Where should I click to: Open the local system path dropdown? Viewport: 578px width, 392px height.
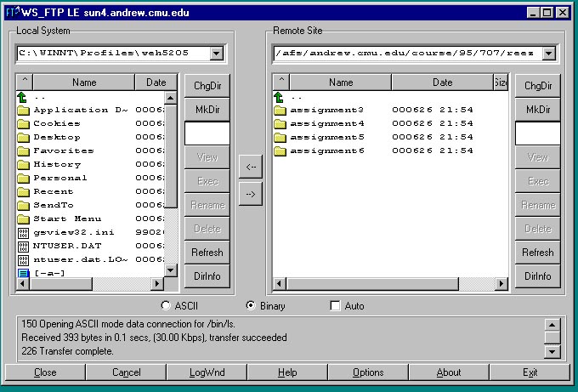pyautogui.click(x=217, y=53)
